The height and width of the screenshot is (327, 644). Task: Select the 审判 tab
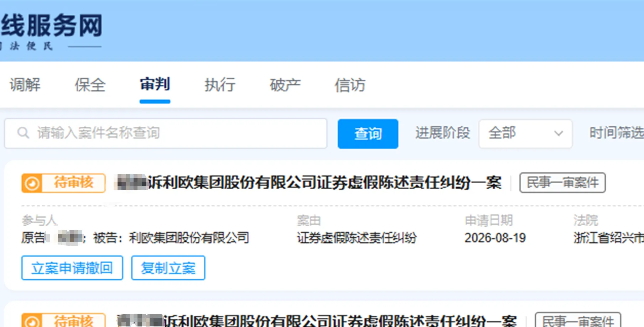[x=155, y=85]
